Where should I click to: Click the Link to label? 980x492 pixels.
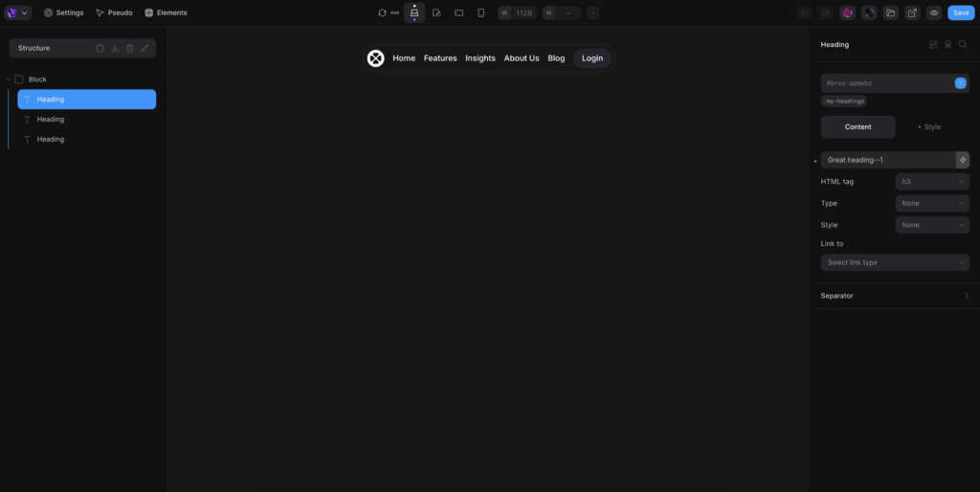[x=832, y=244]
